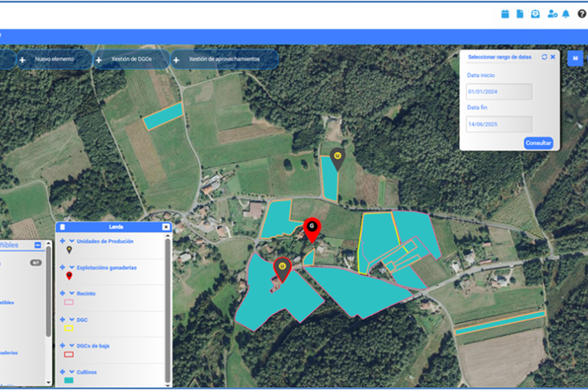
Task: Click the teal Cultivos legend swatch
Action: click(68, 380)
